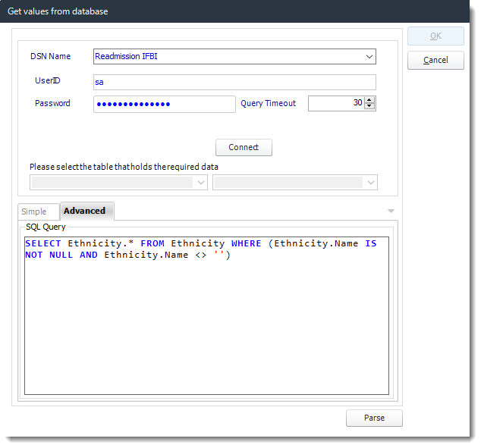
Task: Click the SQL Query group label
Action: point(46,227)
